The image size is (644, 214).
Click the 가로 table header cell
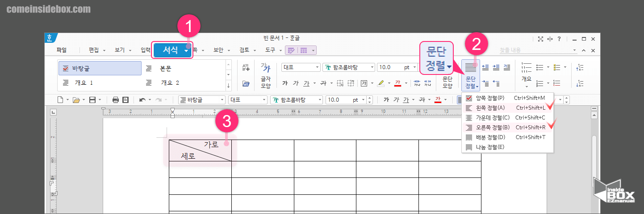pyautogui.click(x=201, y=150)
